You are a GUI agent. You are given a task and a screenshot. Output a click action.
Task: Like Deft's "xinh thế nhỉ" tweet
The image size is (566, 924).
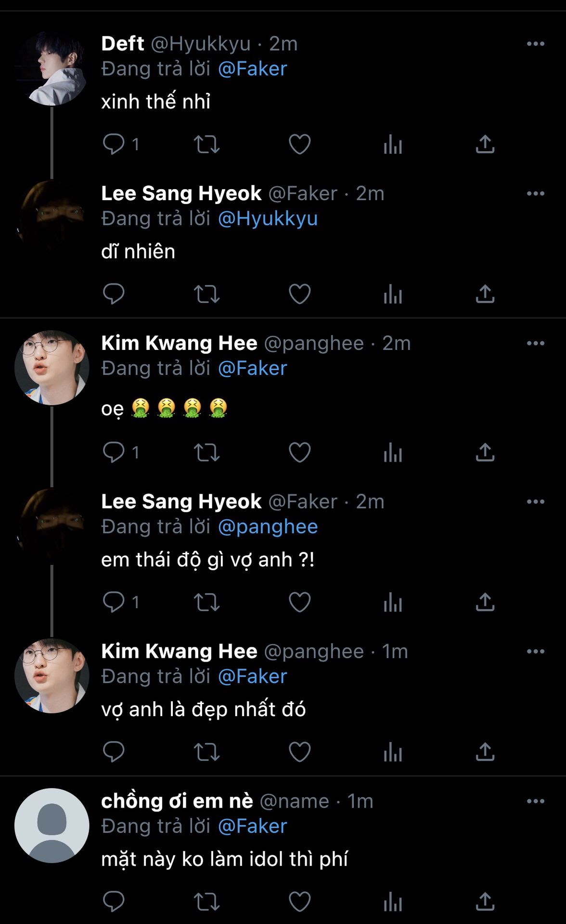point(299,144)
